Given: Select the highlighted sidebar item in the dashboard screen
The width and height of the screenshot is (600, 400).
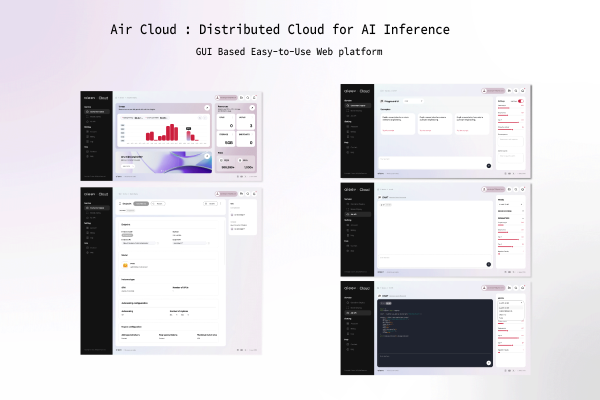Looking at the screenshot, I should pos(98,111).
